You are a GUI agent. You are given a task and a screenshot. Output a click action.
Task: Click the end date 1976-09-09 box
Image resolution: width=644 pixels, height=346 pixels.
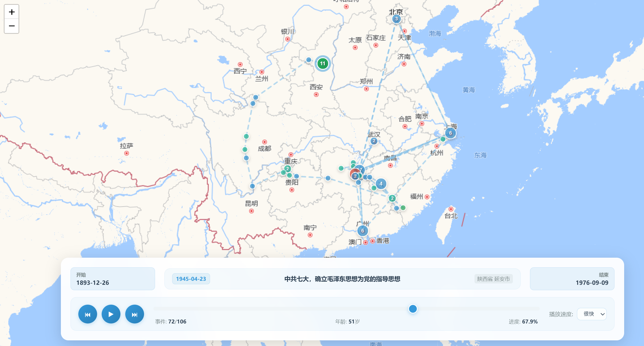pos(572,279)
